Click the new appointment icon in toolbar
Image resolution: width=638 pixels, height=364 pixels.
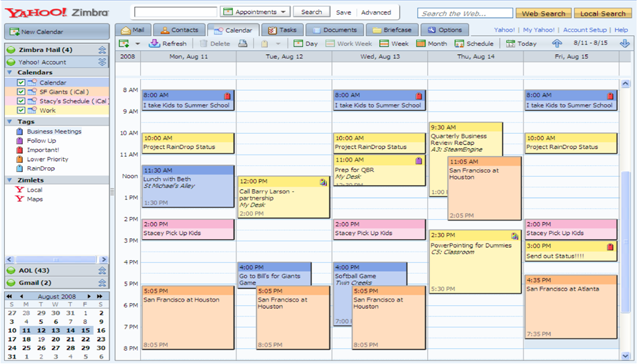pyautogui.click(x=124, y=44)
